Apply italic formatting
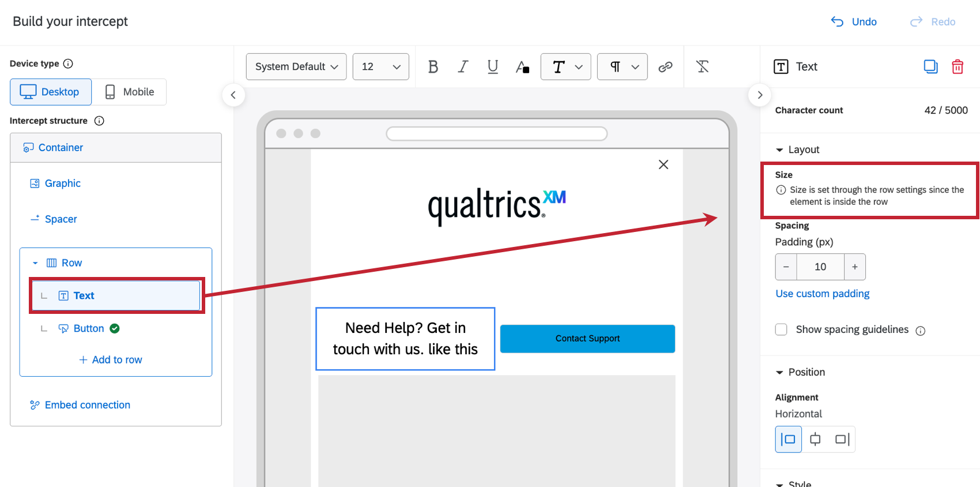This screenshot has width=980, height=487. coord(463,67)
